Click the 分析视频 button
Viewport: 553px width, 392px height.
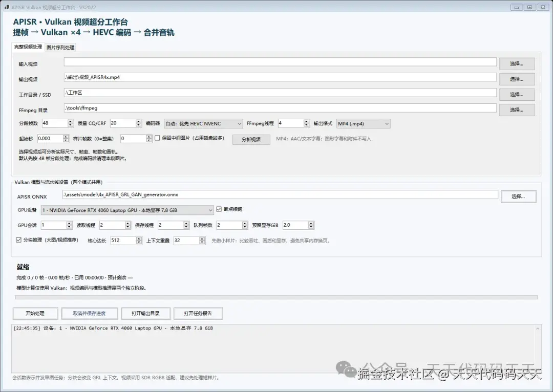[x=251, y=140]
